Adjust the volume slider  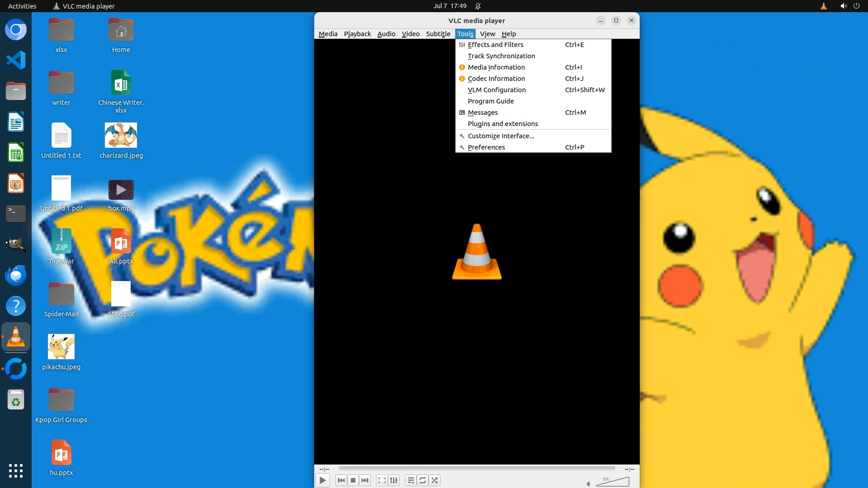click(613, 482)
